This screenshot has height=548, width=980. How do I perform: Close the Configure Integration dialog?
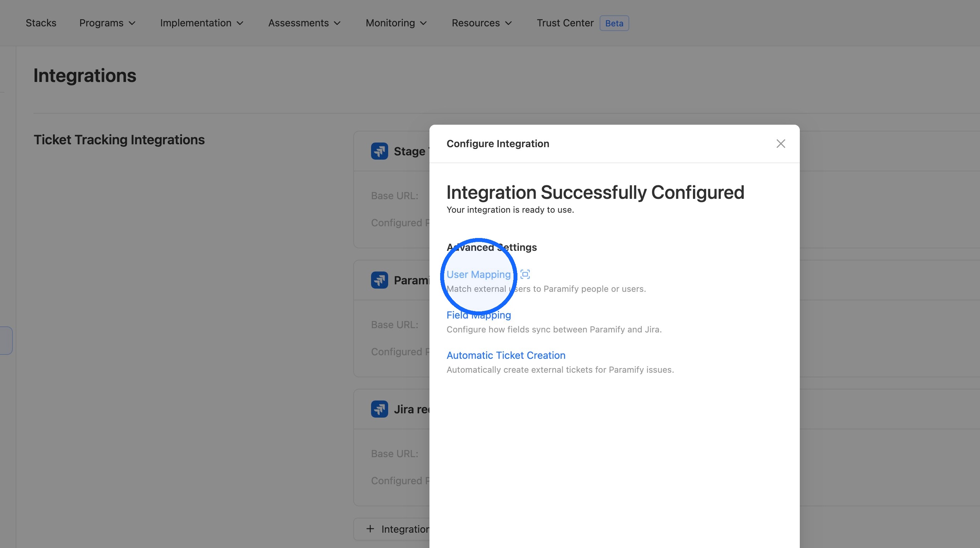(x=781, y=144)
